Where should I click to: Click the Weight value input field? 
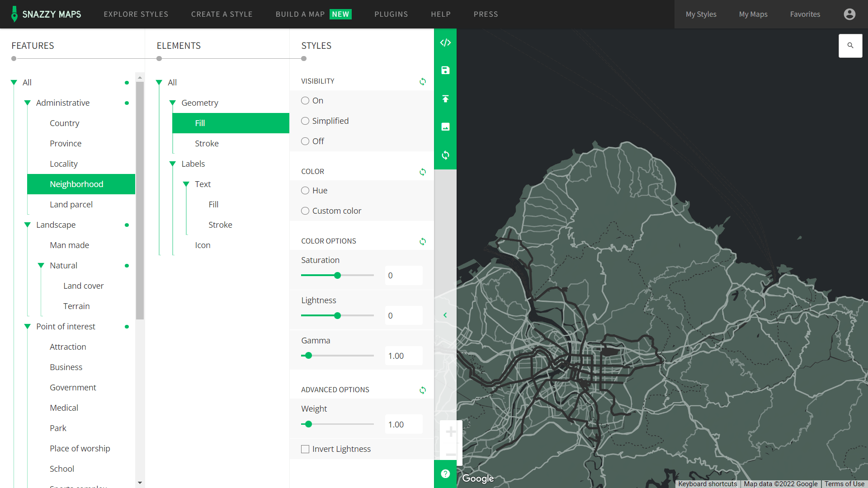click(x=404, y=424)
